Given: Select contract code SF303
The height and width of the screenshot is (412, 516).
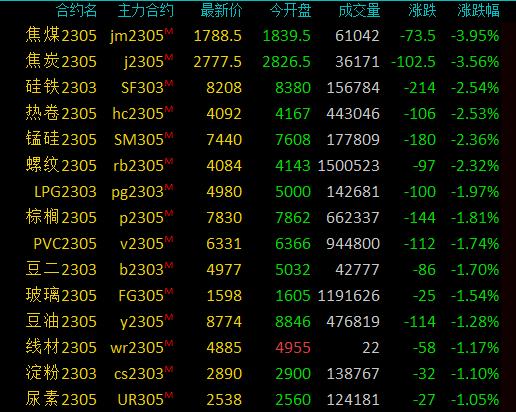Looking at the screenshot, I should [142, 88].
